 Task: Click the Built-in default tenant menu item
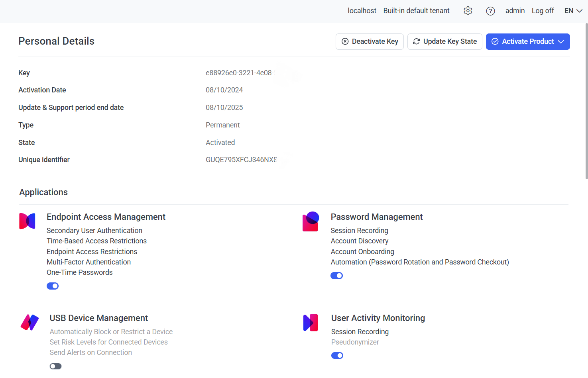pos(416,11)
